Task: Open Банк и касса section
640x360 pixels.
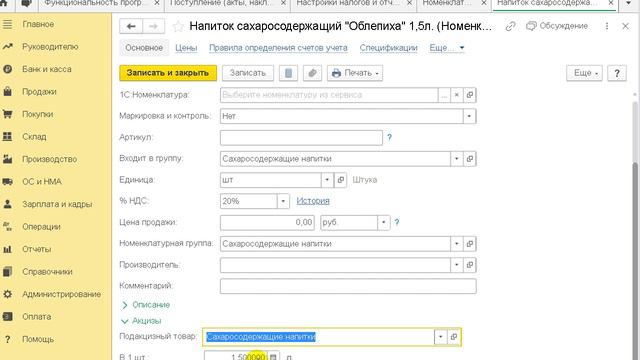Action: coord(47,69)
